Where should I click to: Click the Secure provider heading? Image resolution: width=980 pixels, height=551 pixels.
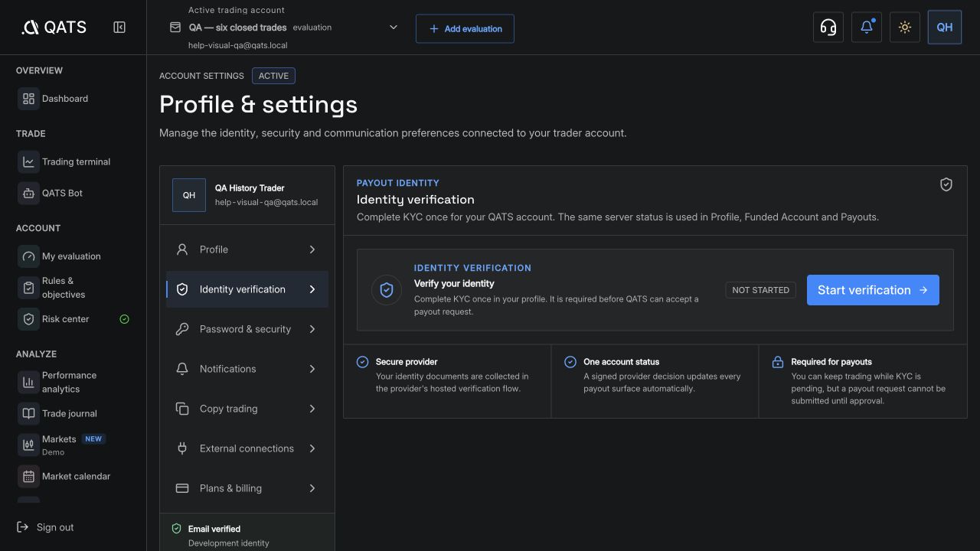(407, 362)
